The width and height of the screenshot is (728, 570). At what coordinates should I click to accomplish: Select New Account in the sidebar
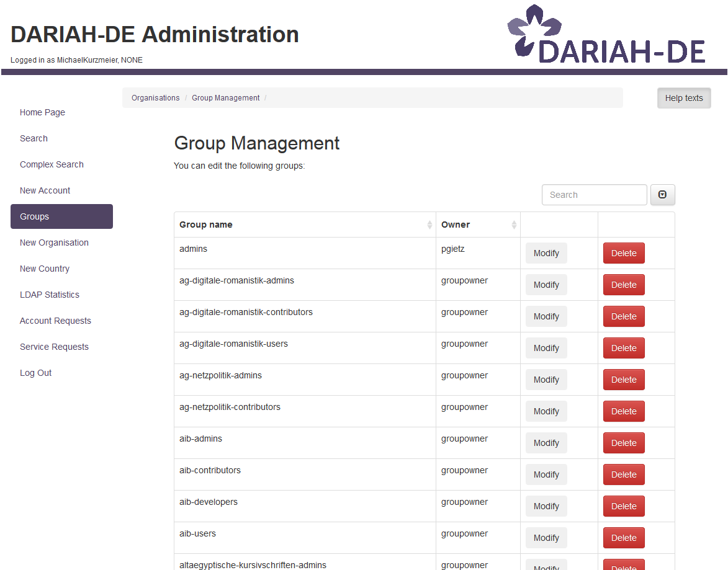[x=45, y=190]
